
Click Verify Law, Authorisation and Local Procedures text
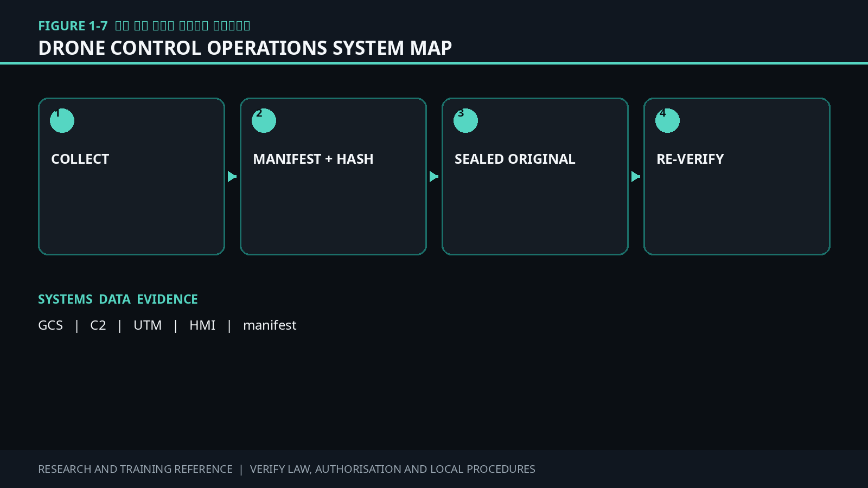tap(393, 469)
